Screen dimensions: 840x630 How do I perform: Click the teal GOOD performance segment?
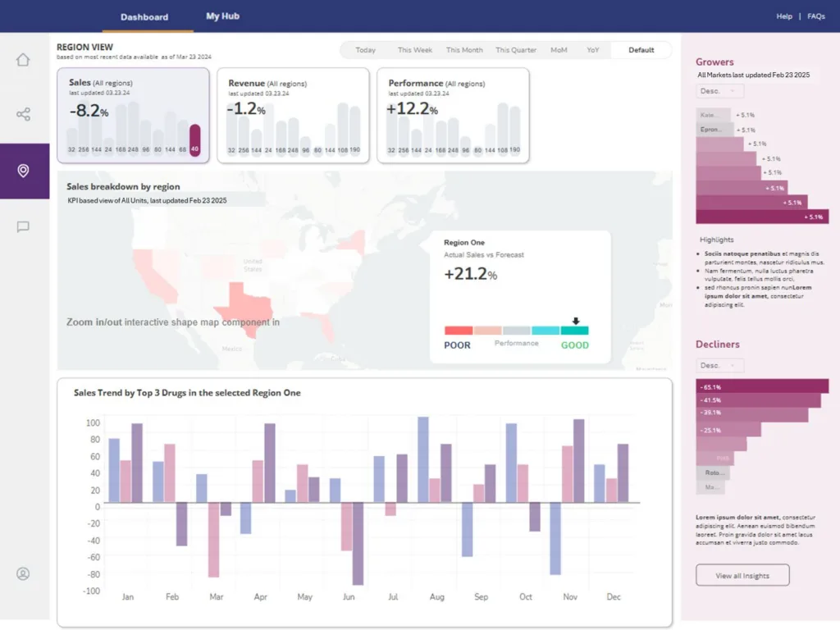[574, 331]
